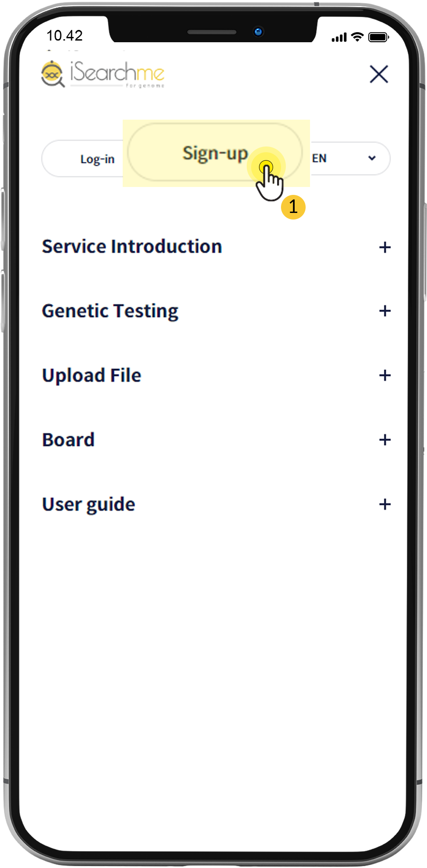This screenshot has height=868, width=427.
Task: Expand User guide with its plus icon
Action: (385, 504)
